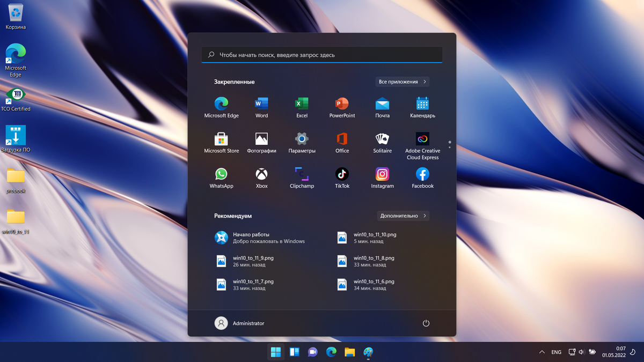Open Excel in the Start menu
The width and height of the screenshot is (644, 362).
[x=302, y=107]
